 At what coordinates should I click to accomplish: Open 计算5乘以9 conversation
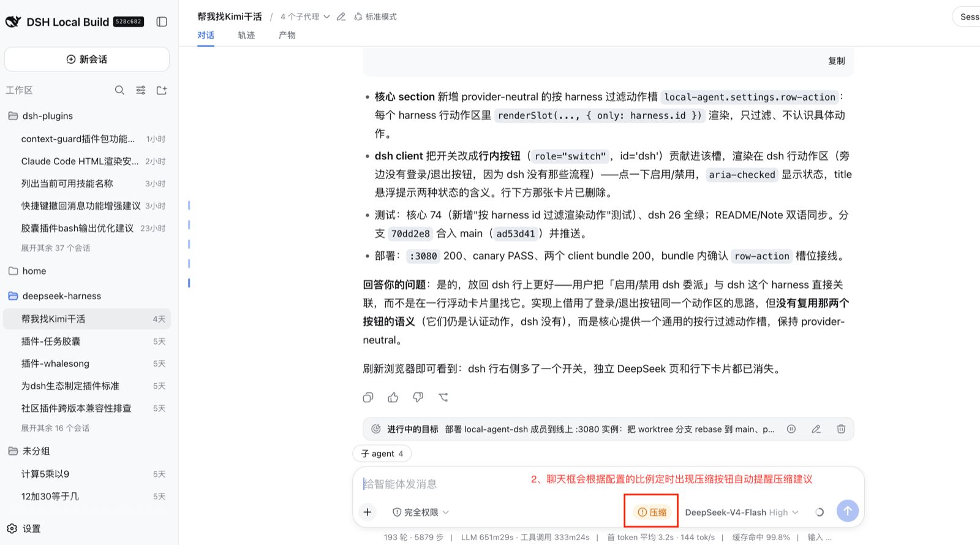coord(87,474)
